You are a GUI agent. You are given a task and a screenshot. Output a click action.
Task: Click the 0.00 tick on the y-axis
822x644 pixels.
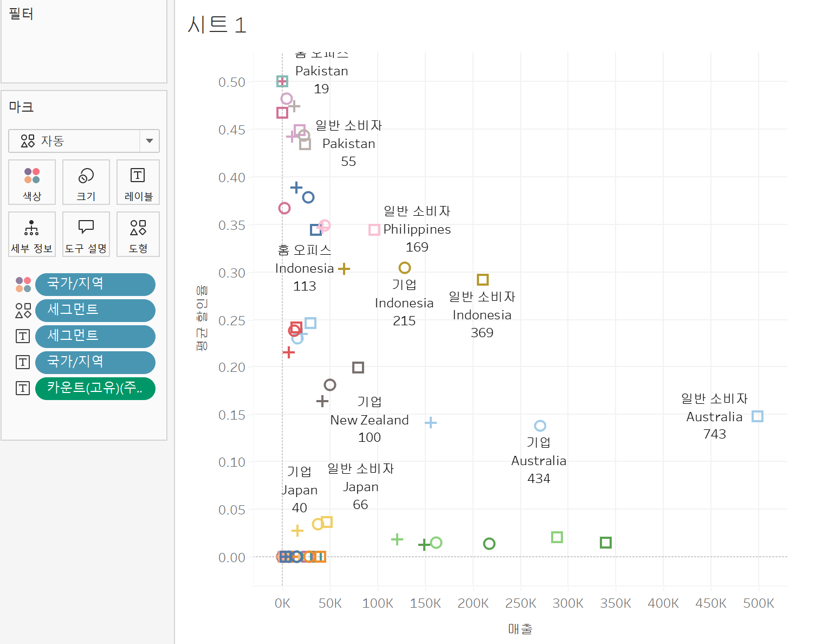tap(232, 558)
